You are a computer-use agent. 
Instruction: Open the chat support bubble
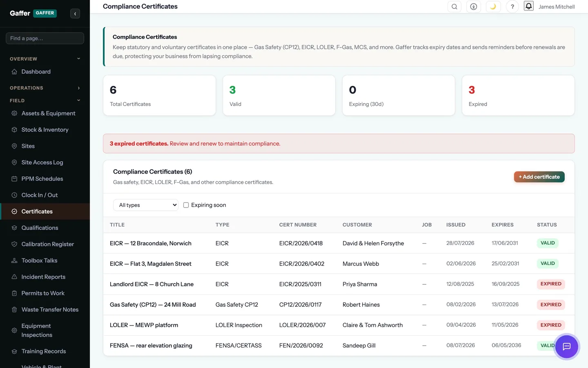pos(566,347)
